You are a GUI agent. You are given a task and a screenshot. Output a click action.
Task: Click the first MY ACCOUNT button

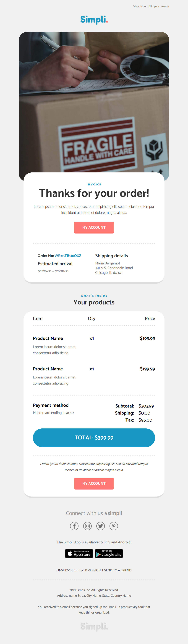tap(94, 227)
